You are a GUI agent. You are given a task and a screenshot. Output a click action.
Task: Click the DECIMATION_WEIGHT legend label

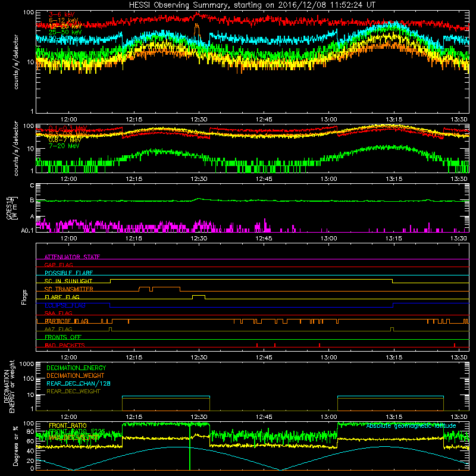click(76, 376)
